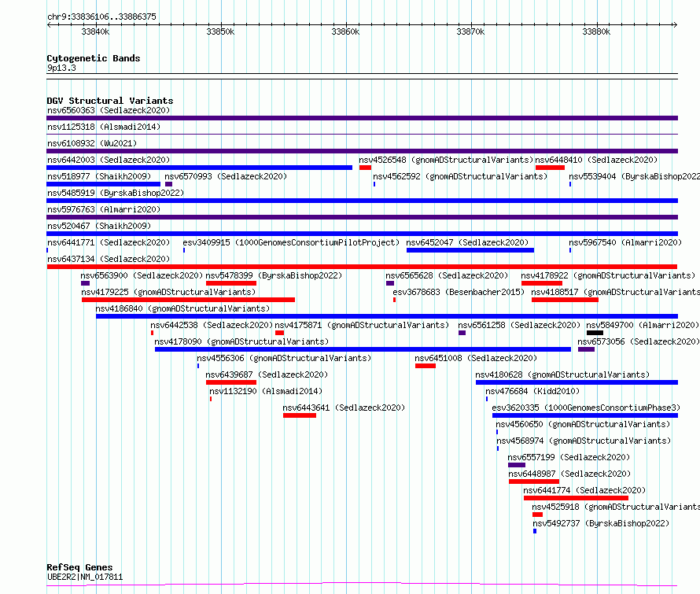Click the chr9:33836106..33886375 coordinates text
This screenshot has height=594, width=700.
[101, 17]
